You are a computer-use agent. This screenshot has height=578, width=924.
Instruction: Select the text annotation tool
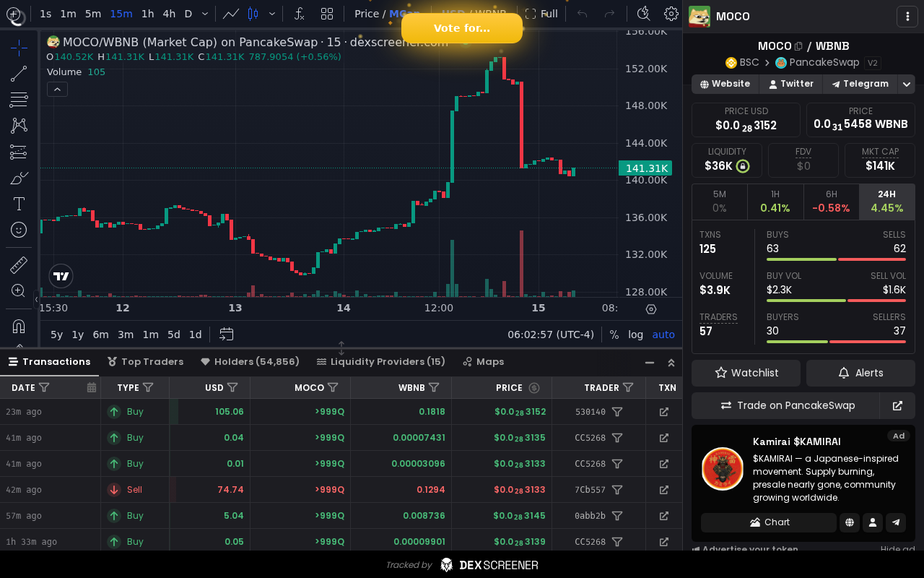(19, 204)
